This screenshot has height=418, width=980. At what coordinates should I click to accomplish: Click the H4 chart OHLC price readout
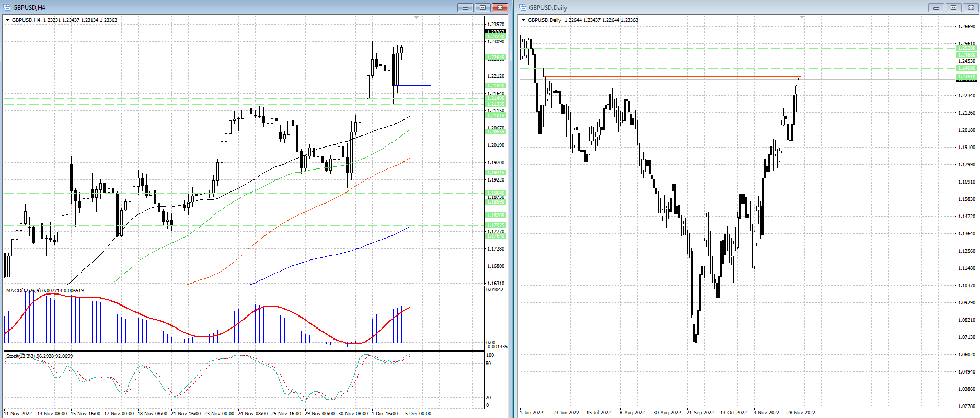[80, 20]
